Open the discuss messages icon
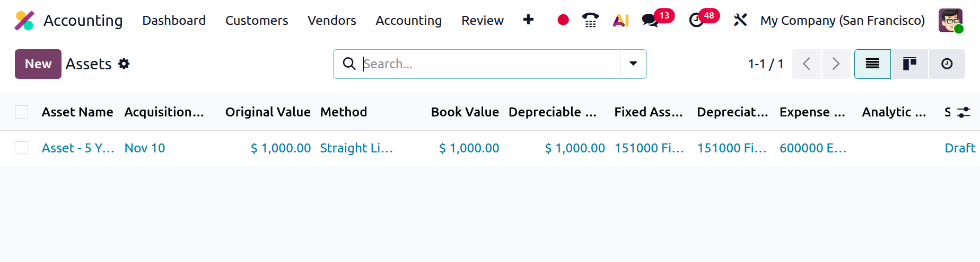Viewport: 980px width, 262px height. (650, 21)
